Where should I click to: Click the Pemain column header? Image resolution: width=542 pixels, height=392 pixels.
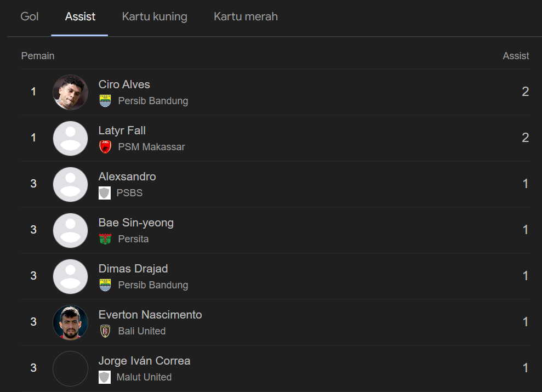(x=38, y=56)
